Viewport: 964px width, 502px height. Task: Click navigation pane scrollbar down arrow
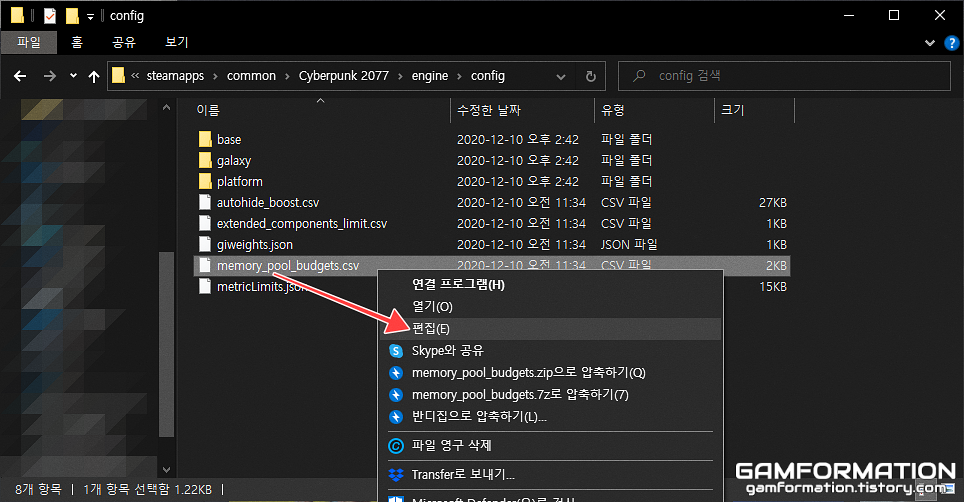(x=166, y=469)
